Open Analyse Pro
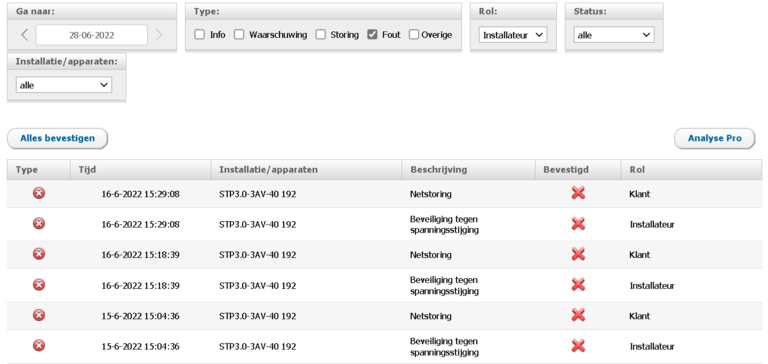The height and width of the screenshot is (364, 768). tap(715, 139)
